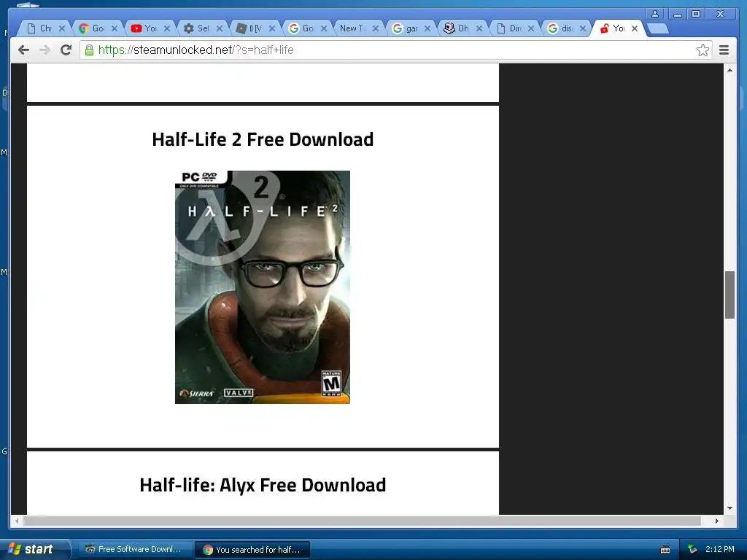Close the active steamunlocked tab
The height and width of the screenshot is (560, 747).
click(635, 28)
